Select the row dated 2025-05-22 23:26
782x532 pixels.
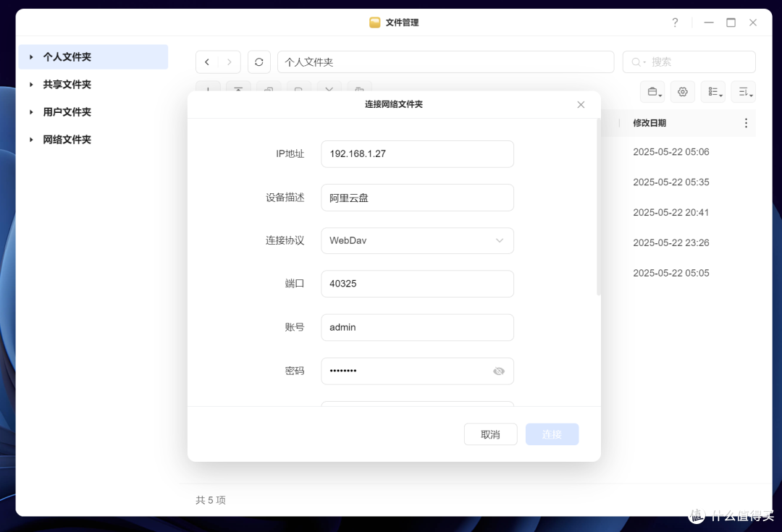click(670, 242)
